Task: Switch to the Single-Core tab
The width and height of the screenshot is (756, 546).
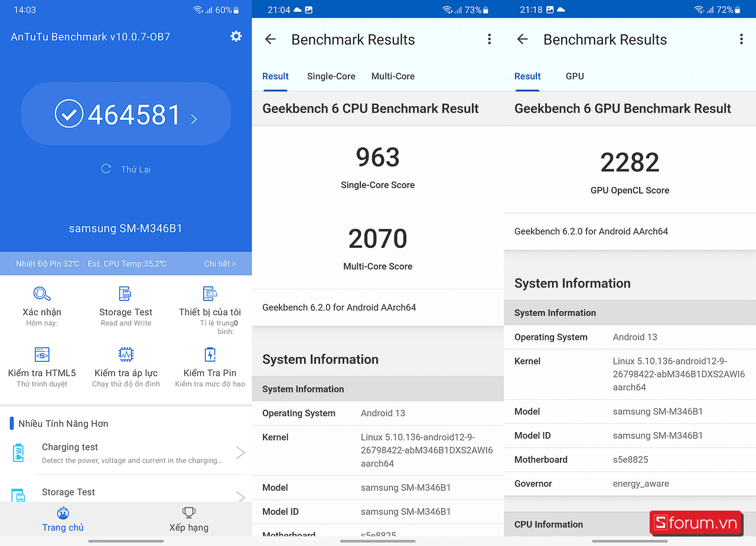Action: pos(331,76)
